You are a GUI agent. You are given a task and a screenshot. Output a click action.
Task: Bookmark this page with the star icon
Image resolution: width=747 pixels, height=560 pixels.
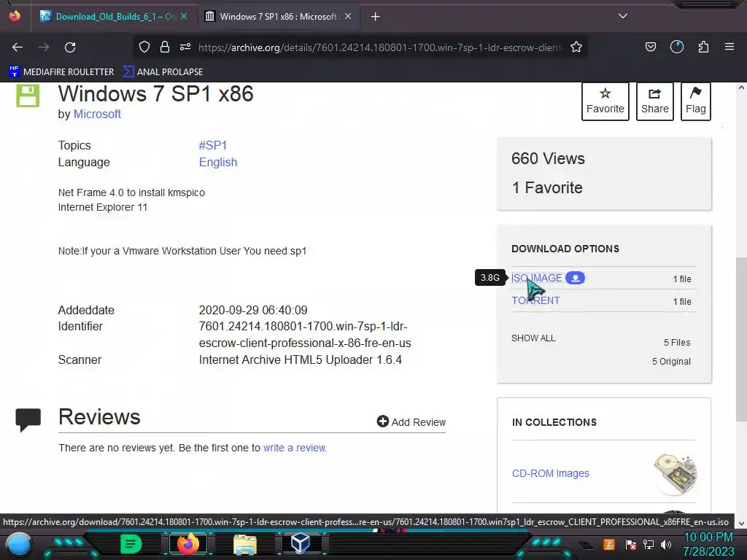click(576, 47)
